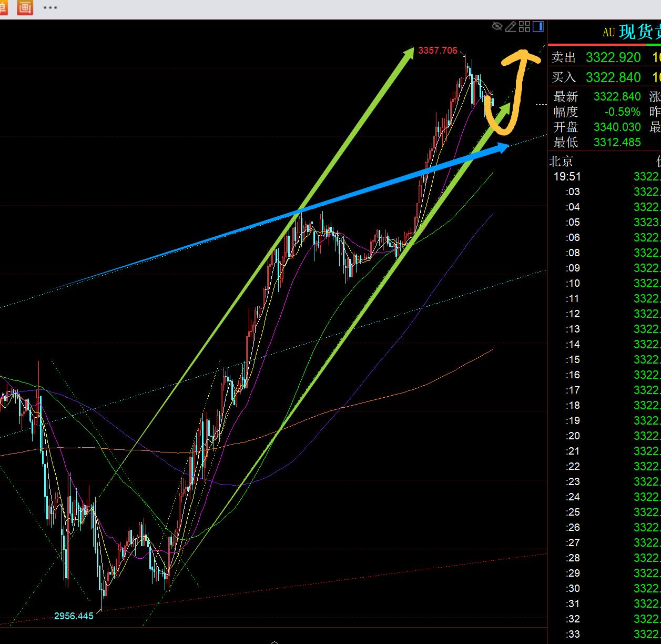661x644 pixels.
Task: Select the 19:51 tick row
Action: click(x=567, y=177)
